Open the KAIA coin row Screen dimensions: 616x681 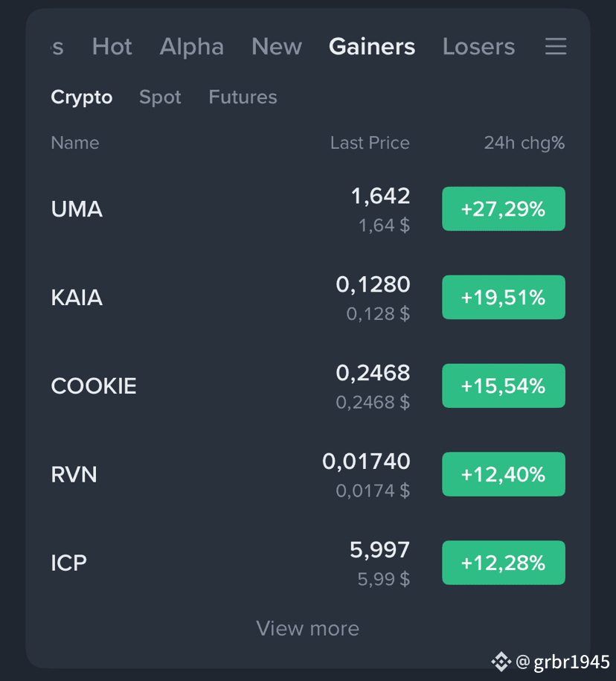tap(308, 298)
